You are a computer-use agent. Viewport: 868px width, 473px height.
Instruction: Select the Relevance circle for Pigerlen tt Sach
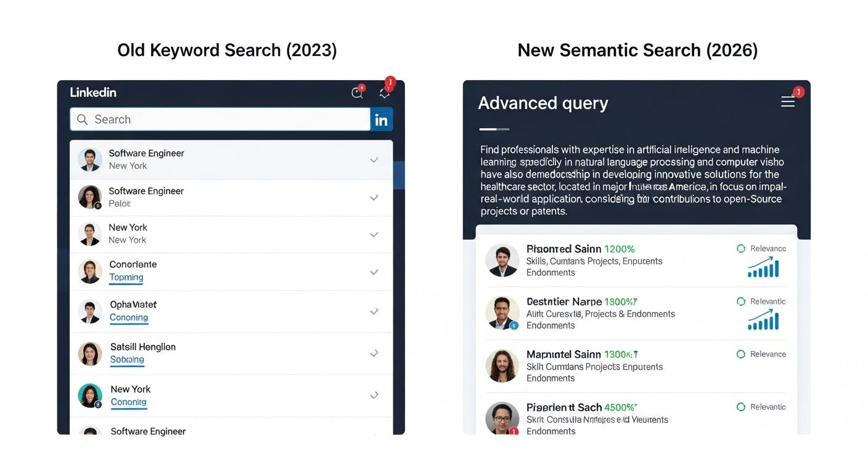click(741, 407)
